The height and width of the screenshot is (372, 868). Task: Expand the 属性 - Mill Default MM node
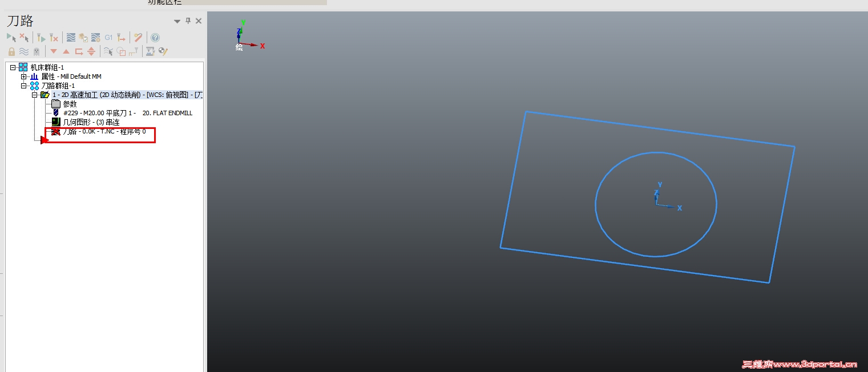point(23,76)
